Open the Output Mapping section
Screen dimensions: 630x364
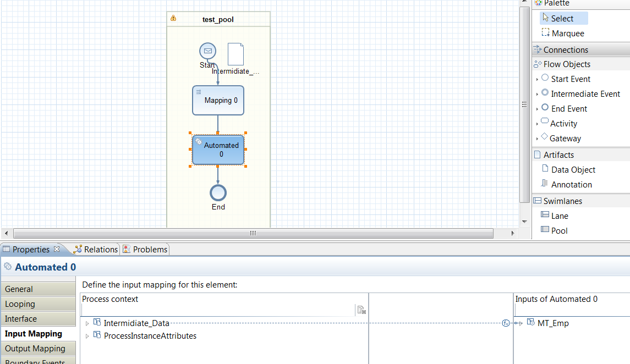coord(38,349)
